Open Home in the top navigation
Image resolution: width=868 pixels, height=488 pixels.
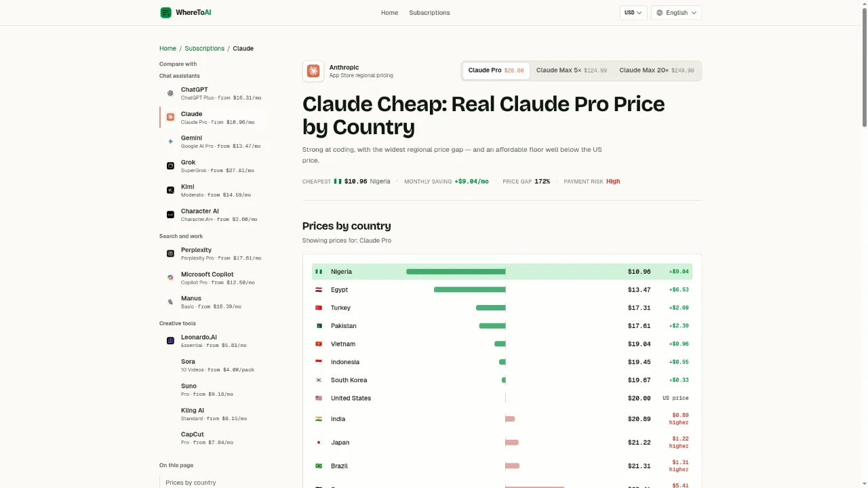(x=389, y=13)
